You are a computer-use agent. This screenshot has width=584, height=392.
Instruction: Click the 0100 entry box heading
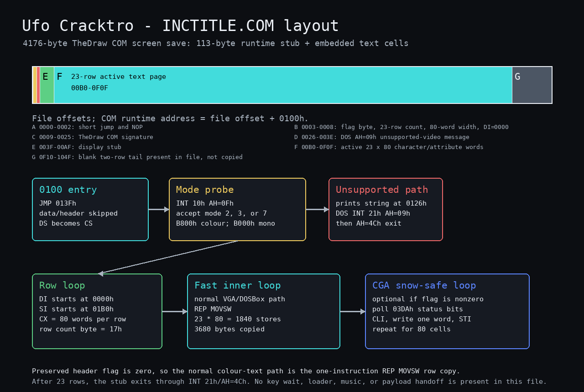[x=68, y=190]
